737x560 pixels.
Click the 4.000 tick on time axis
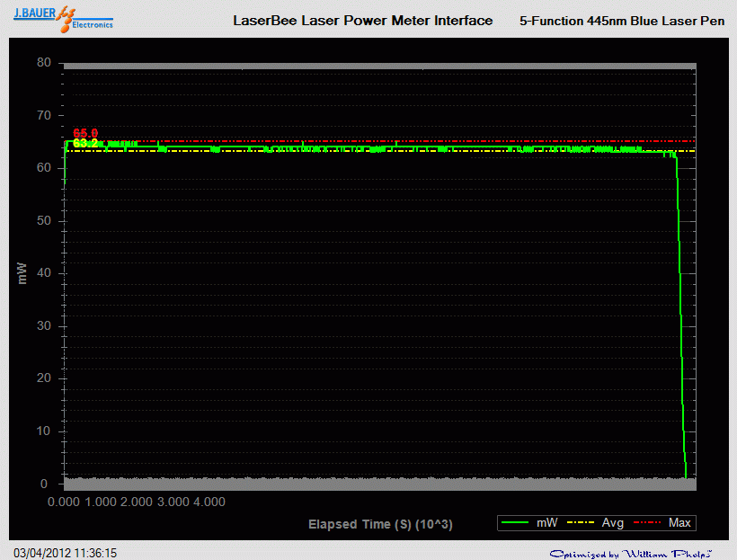pos(209,502)
